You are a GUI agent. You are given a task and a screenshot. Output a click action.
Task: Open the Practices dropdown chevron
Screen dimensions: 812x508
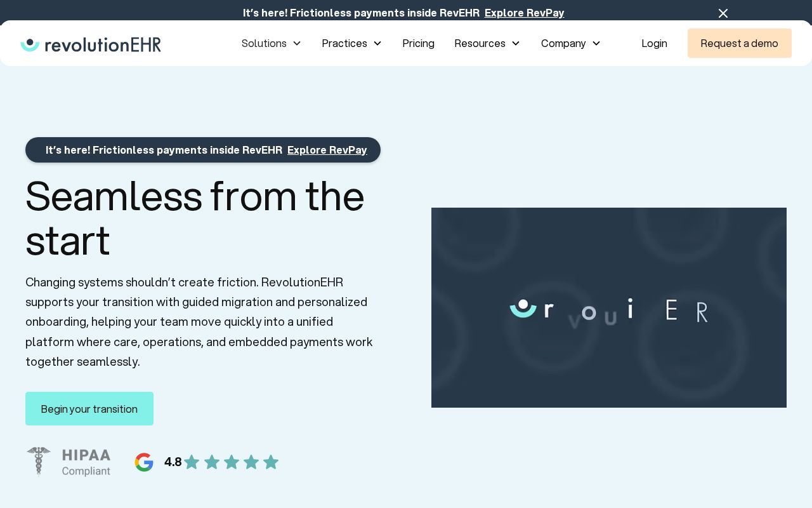[377, 43]
